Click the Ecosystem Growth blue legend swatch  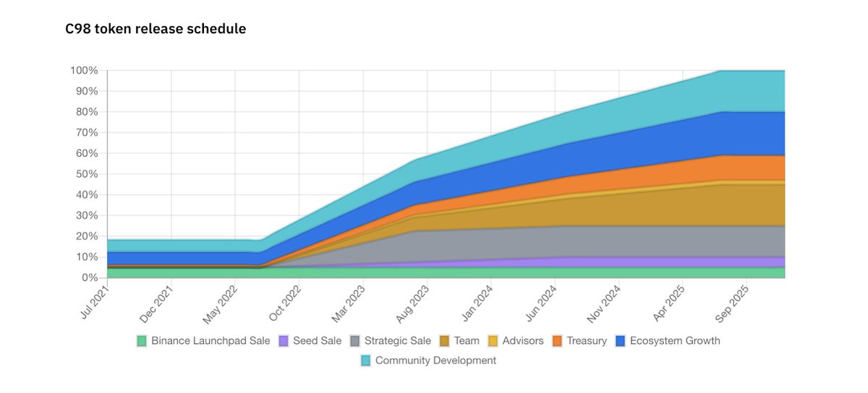[620, 340]
